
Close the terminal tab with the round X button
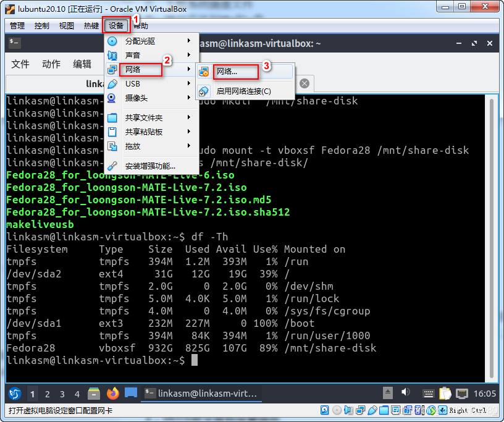pyautogui.click(x=304, y=83)
